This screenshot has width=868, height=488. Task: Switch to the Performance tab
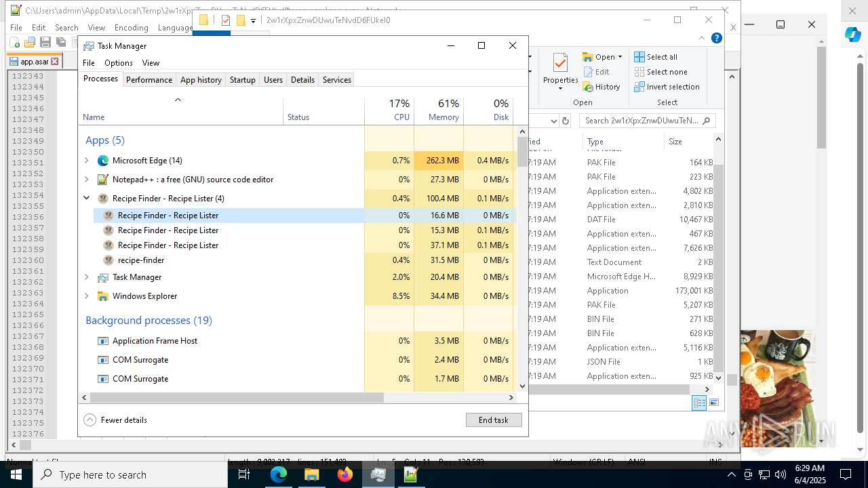(x=149, y=80)
